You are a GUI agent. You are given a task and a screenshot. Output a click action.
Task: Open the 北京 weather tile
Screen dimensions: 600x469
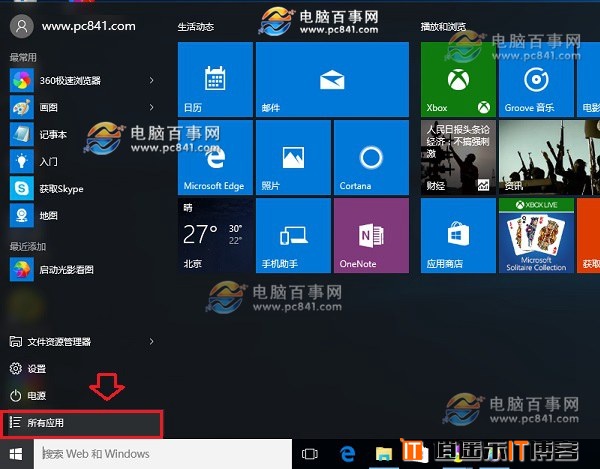click(x=215, y=236)
